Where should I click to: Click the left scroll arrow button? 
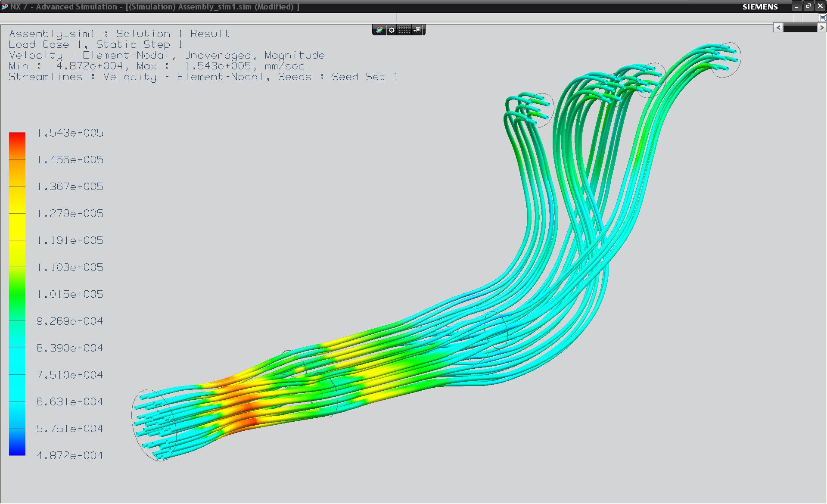tap(778, 28)
